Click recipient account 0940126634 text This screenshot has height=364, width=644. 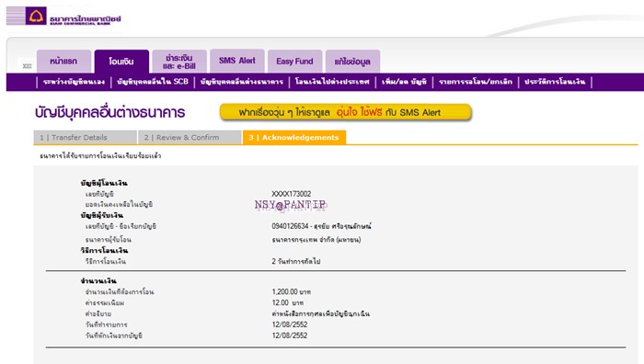(x=322, y=226)
